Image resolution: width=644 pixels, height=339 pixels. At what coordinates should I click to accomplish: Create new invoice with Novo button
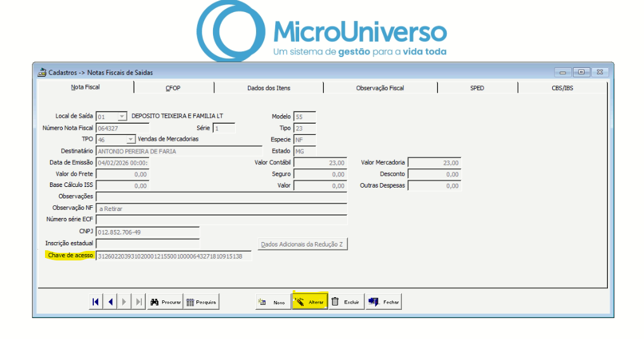tap(273, 302)
